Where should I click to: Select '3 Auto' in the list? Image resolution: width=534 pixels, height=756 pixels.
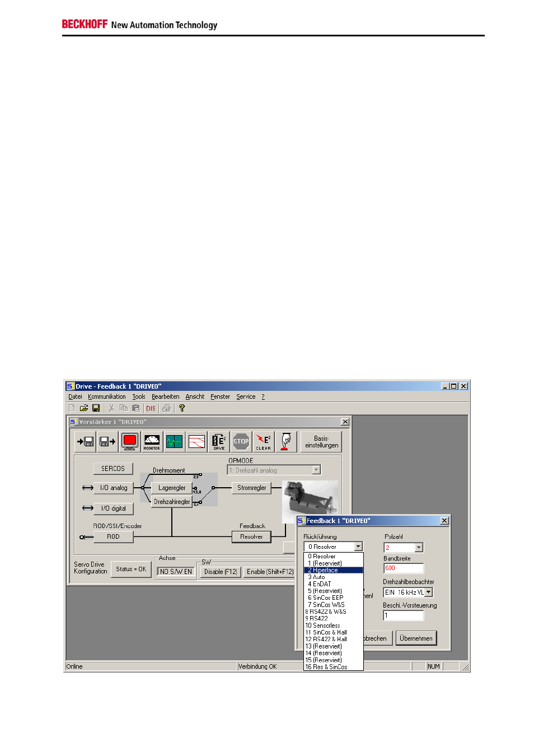[334, 577]
